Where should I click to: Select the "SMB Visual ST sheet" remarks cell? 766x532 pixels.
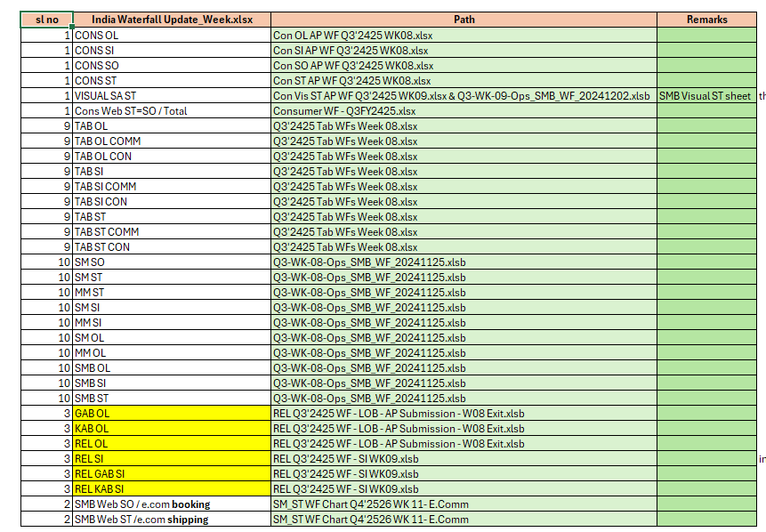[x=706, y=95]
